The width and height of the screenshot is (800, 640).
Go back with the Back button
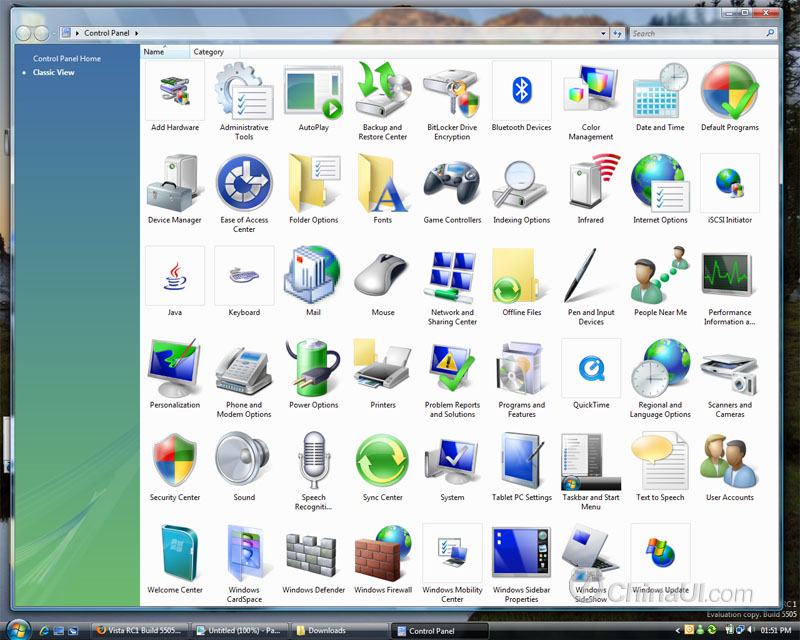23,33
